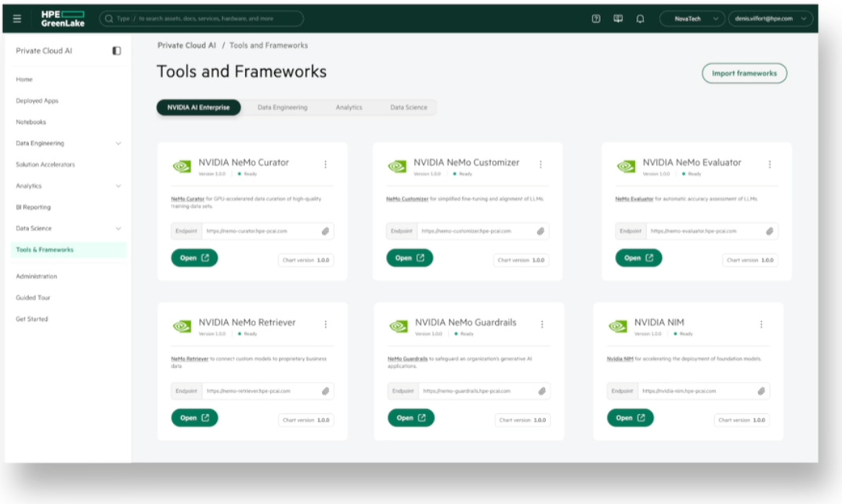Copy the NVIDIA NIM endpoint URL
Screen dimensions: 842x504
coord(761,391)
